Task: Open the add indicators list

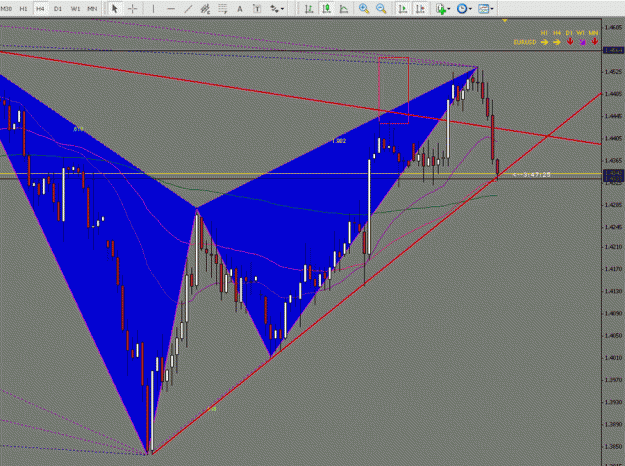Action: (x=440, y=8)
